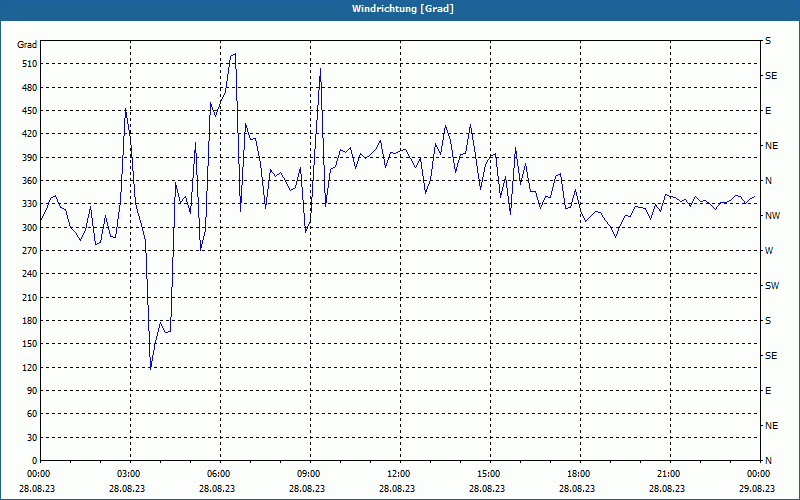The width and height of the screenshot is (800, 500).
Task: Select the 150 y-axis value
Action: click(x=30, y=344)
